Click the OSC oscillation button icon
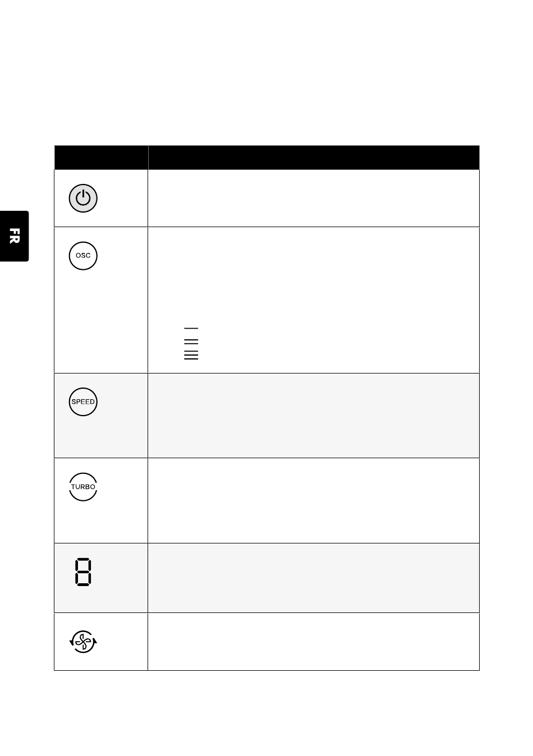The height and width of the screenshot is (756, 533). [x=83, y=256]
